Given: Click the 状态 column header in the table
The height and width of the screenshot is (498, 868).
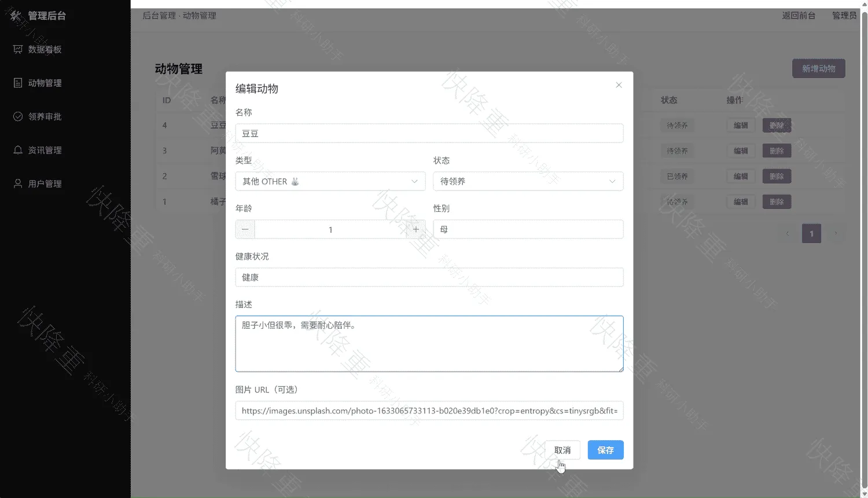Looking at the screenshot, I should tap(669, 100).
